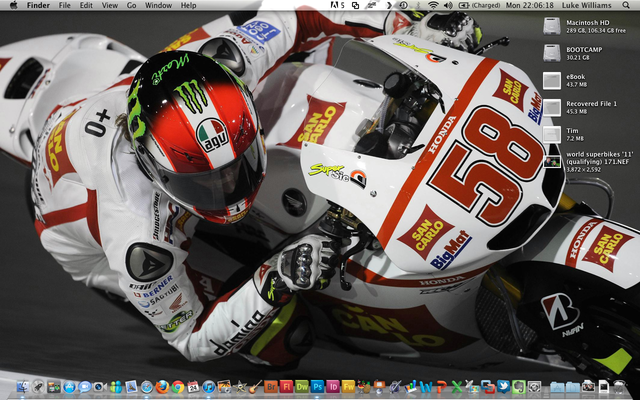Open the volume control in menu bar
Image resolution: width=640 pixels, height=400 pixels.
coord(448,5)
